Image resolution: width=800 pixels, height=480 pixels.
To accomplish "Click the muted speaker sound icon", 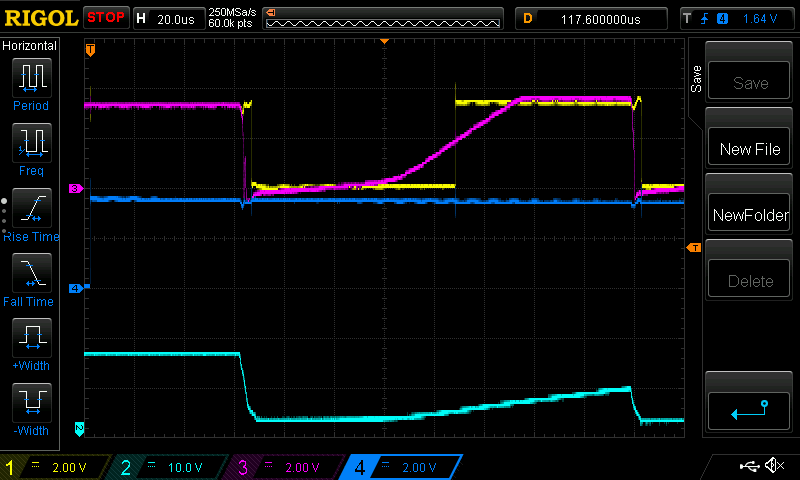I will pyautogui.click(x=774, y=465).
